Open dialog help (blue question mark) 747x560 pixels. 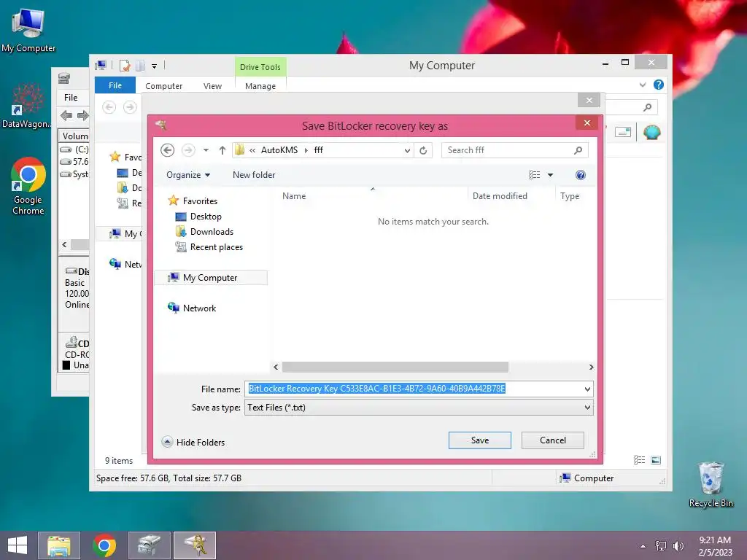(x=580, y=175)
